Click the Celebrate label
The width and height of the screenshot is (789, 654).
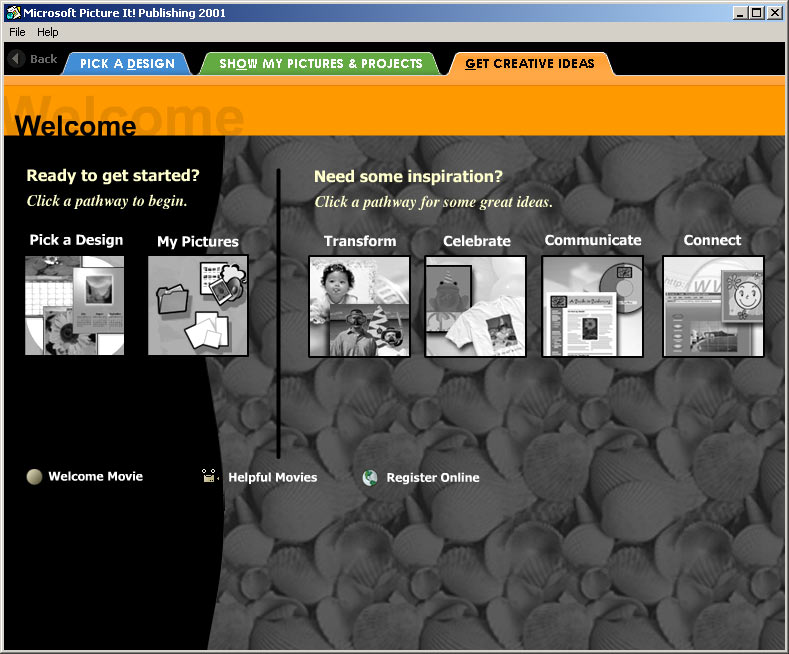pos(477,241)
